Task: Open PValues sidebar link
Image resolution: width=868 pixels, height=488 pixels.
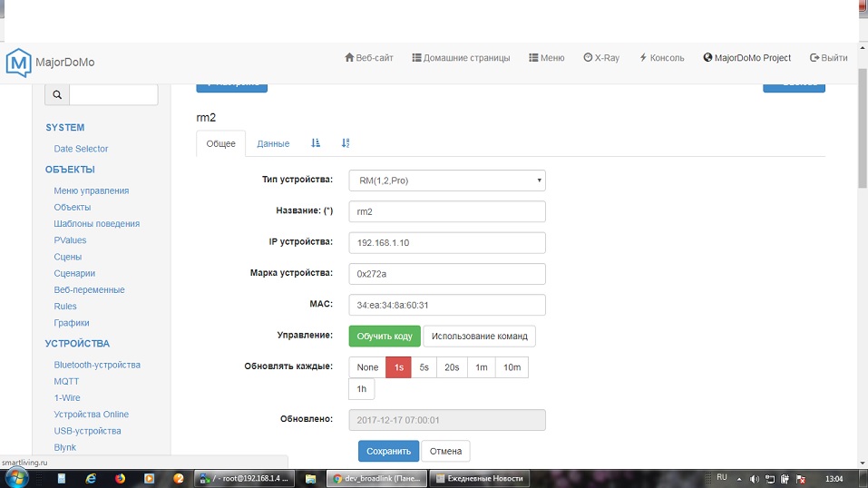Action: click(x=71, y=240)
